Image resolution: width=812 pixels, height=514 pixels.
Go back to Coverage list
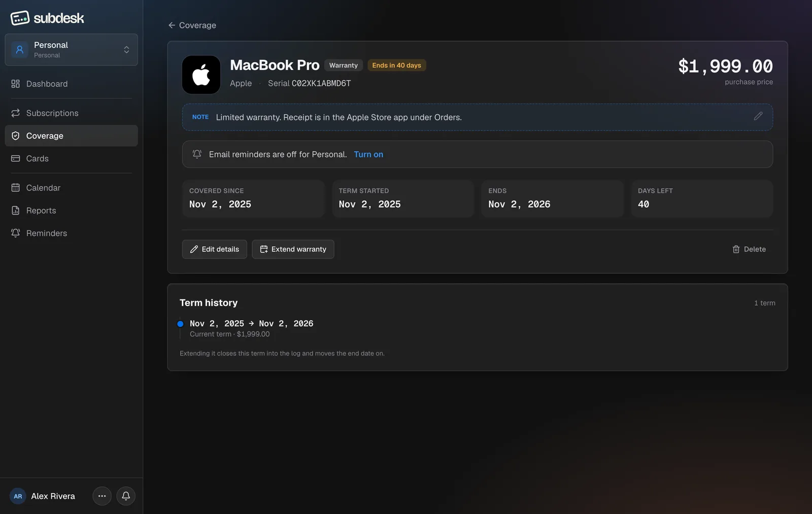pyautogui.click(x=192, y=25)
